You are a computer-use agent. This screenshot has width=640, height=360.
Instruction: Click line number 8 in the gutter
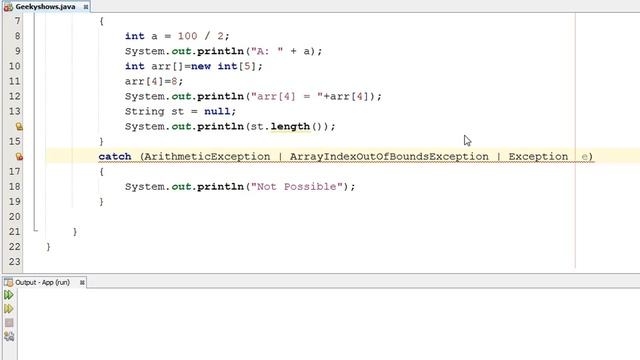[x=17, y=36]
